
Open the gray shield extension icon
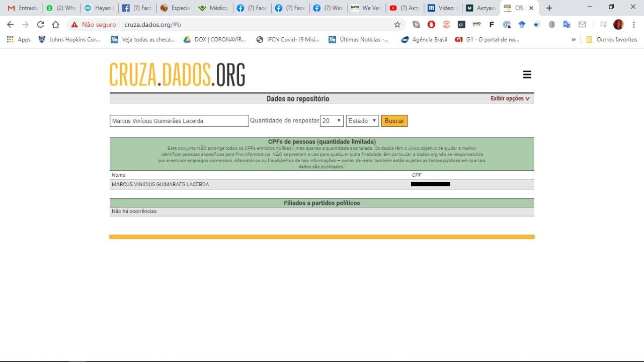click(552, 24)
